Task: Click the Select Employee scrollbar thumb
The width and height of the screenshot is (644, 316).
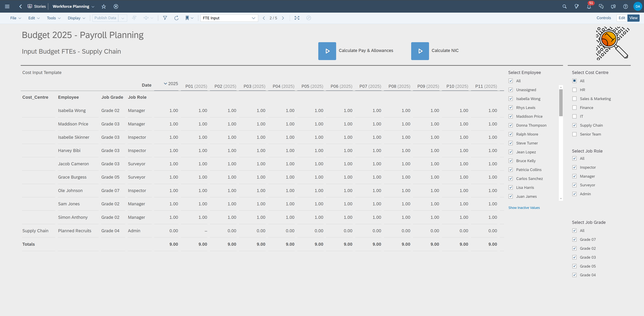Action: pyautogui.click(x=561, y=103)
